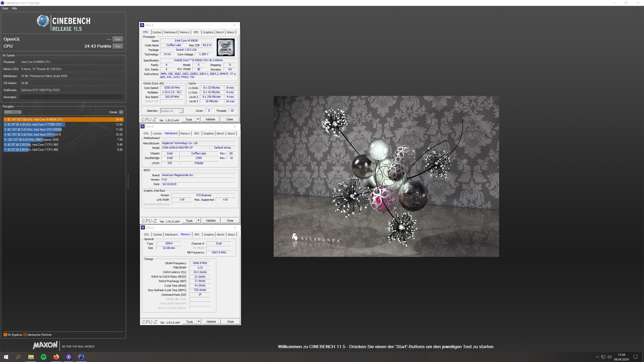This screenshot has width=644, height=362.
Task: Click the BIOS version F10 field
Action: point(199,180)
